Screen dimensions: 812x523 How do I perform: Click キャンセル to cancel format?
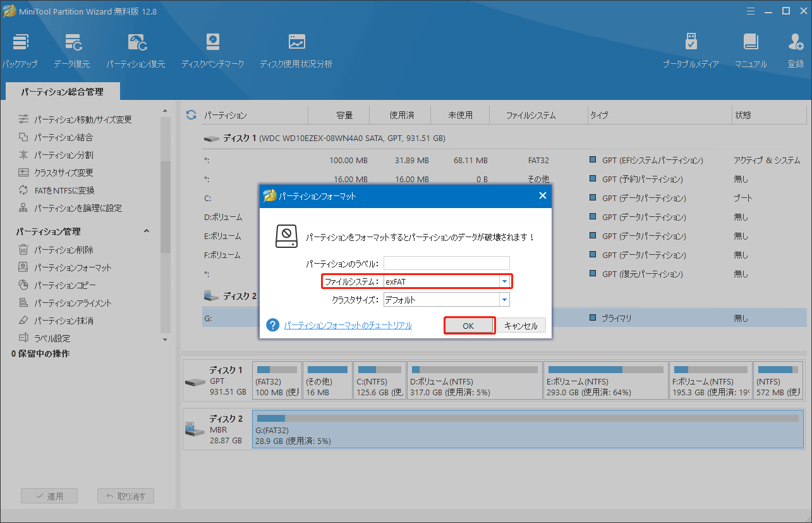(521, 326)
